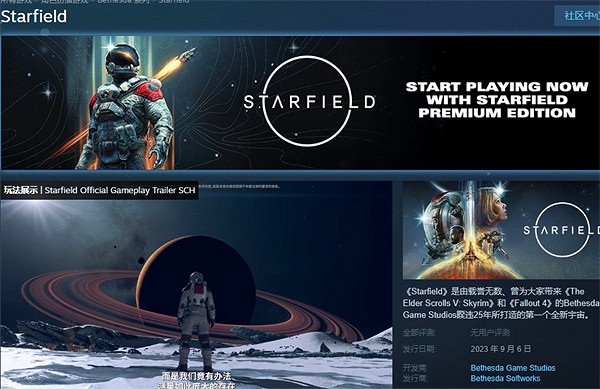Play the Starfield Official Gameplay Trailer video

pyautogui.click(x=196, y=285)
